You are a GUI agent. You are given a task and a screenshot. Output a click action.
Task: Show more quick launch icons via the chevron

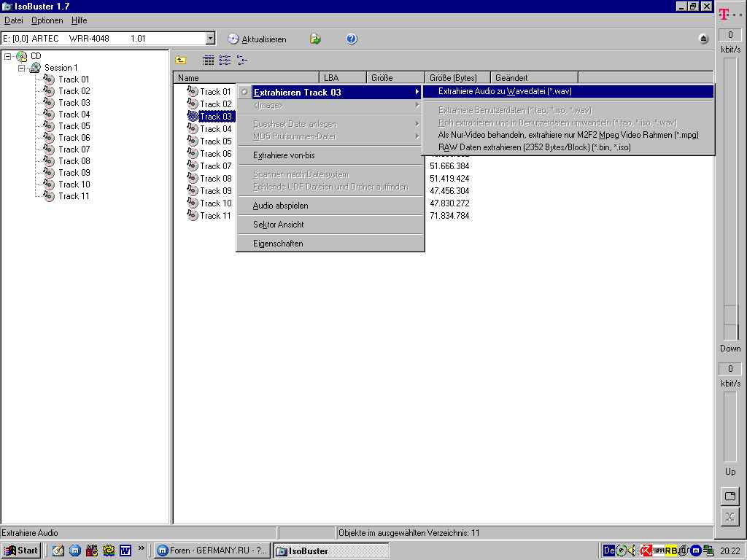[141, 548]
